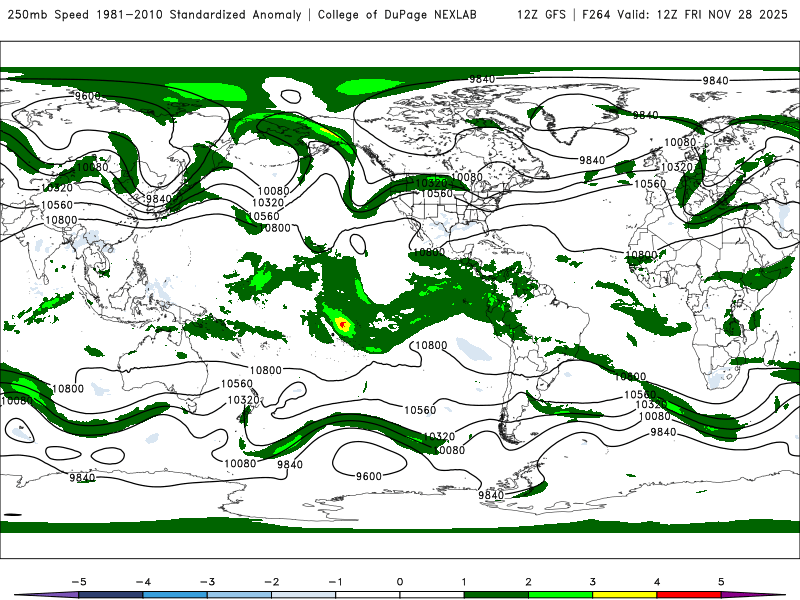Click the colorbar label '0'
Image resolution: width=800 pixels, height=600 pixels.
tap(400, 582)
